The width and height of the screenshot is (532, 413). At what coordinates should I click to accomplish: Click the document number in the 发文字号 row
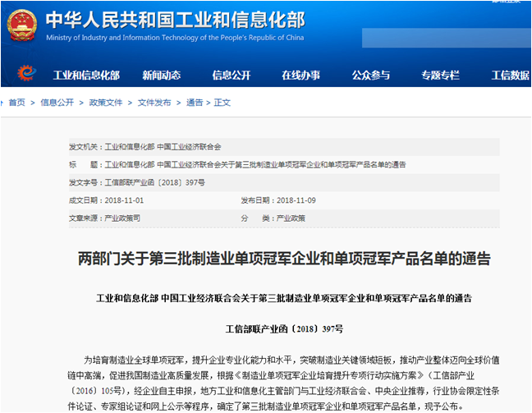coord(149,182)
